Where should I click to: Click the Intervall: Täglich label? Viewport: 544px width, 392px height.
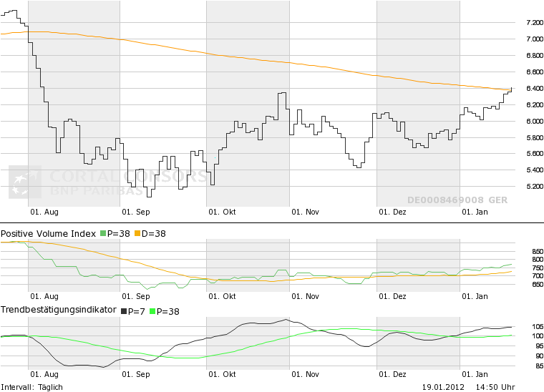(x=32, y=387)
